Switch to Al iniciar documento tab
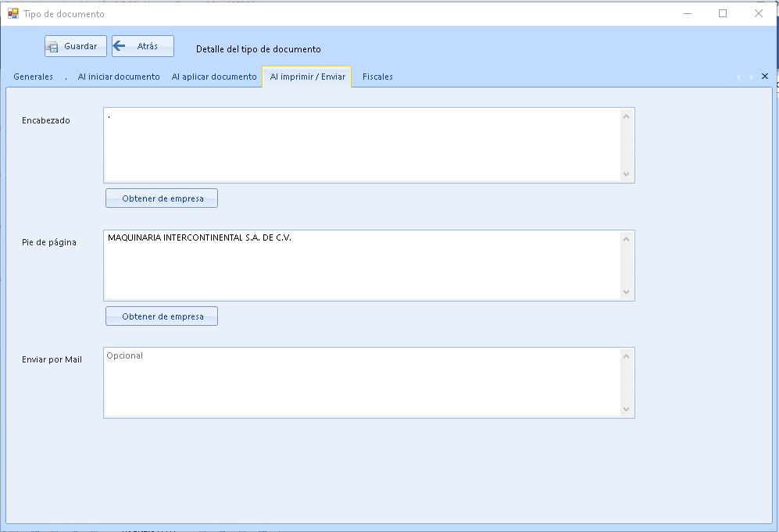The width and height of the screenshot is (779, 532). pos(119,77)
